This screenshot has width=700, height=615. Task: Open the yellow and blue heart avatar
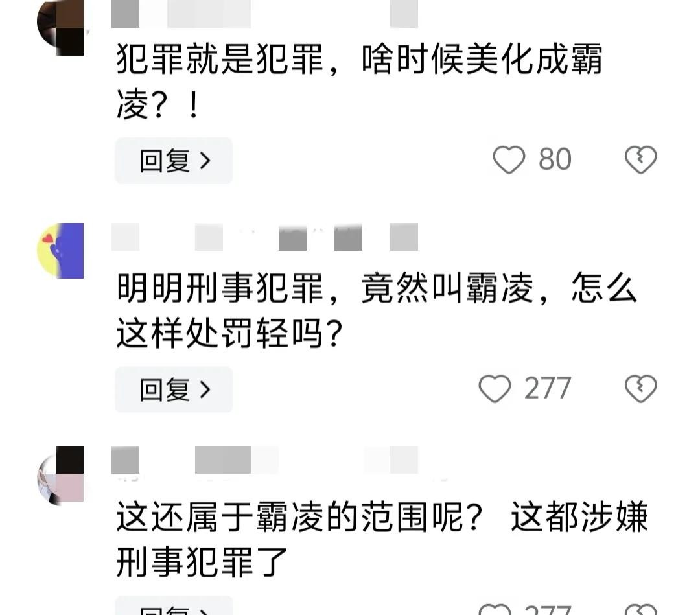click(x=60, y=250)
